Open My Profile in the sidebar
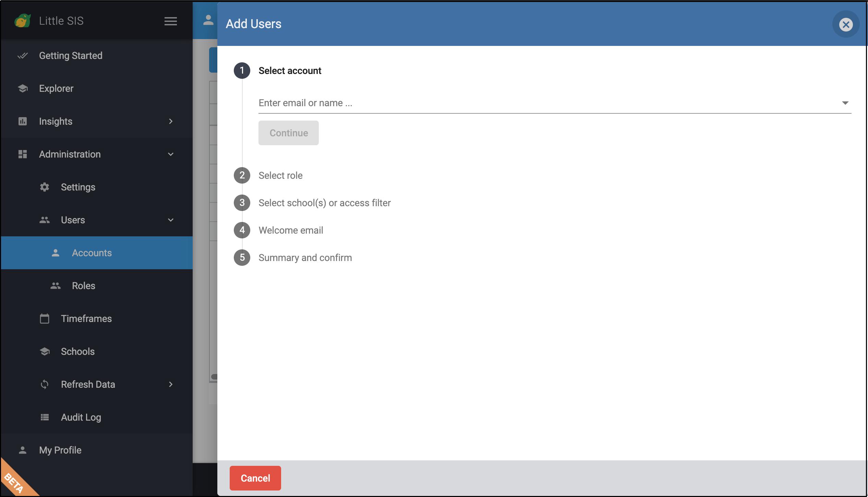Image resolution: width=868 pixels, height=497 pixels. (x=60, y=450)
